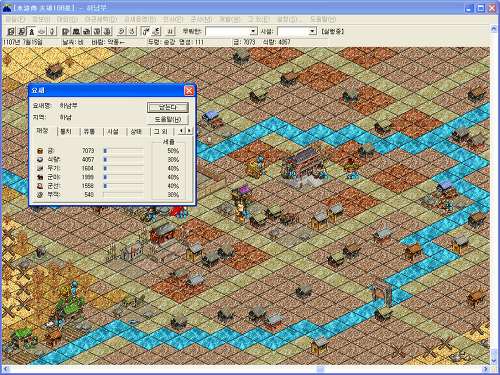Click the 1107년 7월15일 date in the status bar

(23, 42)
